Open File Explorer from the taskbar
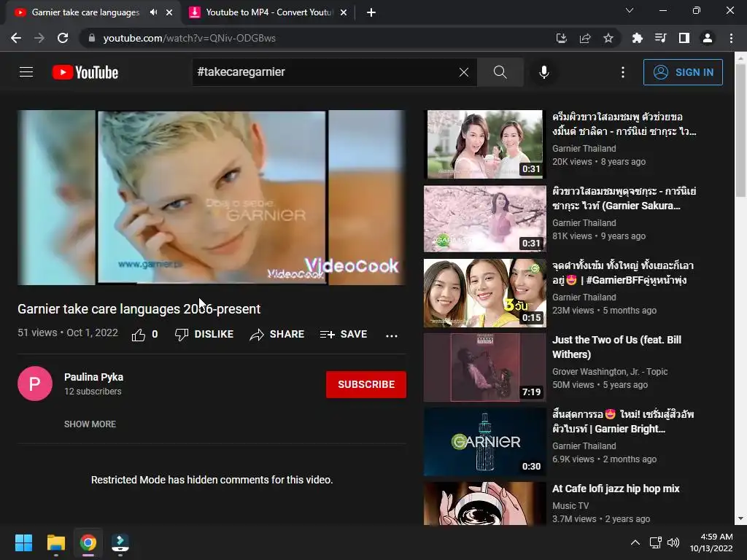This screenshot has height=560, width=747. click(x=55, y=542)
